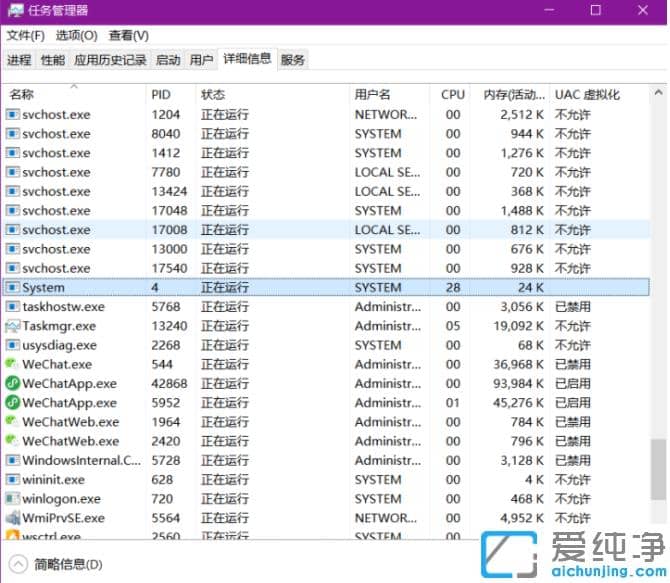
Task: Click icon of svchost.exe PID 8040
Action: click(12, 134)
